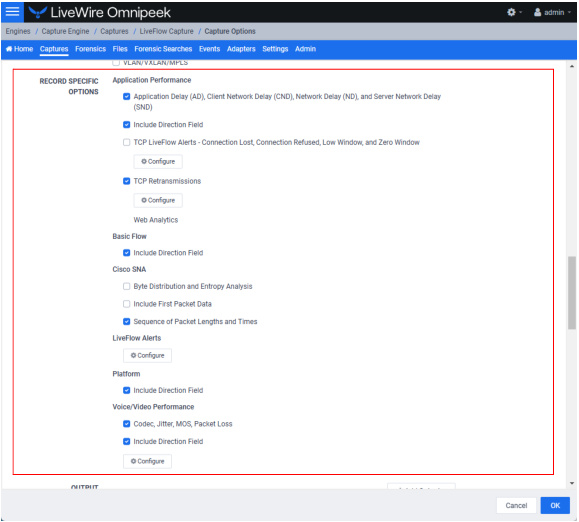This screenshot has height=522, width=579.
Task: Open the Settings tab
Action: point(275,49)
